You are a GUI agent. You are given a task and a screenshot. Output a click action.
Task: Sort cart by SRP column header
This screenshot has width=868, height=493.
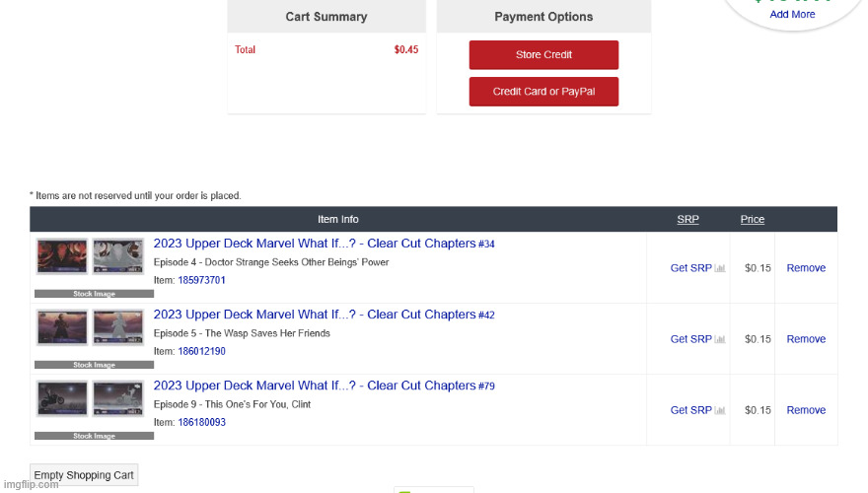pos(687,219)
